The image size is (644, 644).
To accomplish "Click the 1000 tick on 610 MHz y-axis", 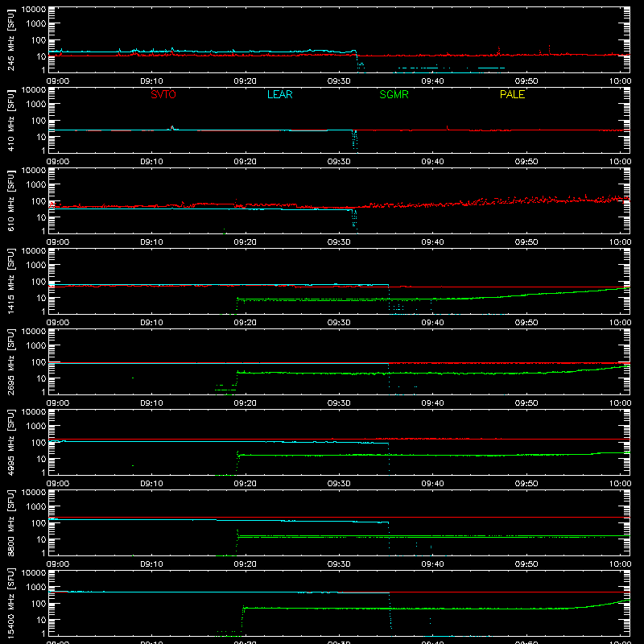I will pos(36,184).
